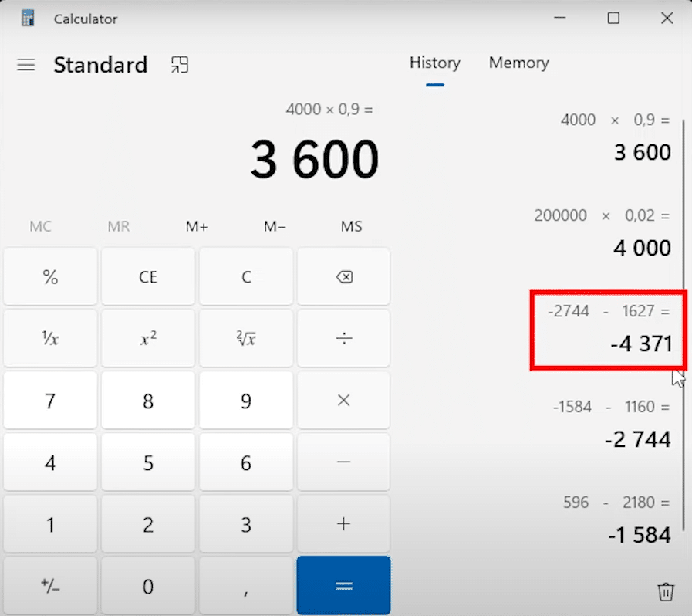
Task: Switch to the Memory tab
Action: 518,63
